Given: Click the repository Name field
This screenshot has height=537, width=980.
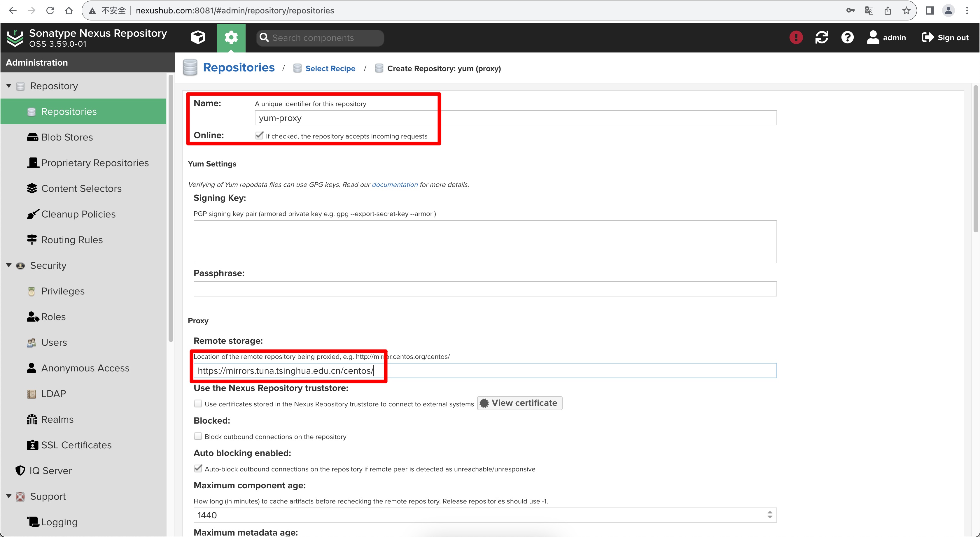Looking at the screenshot, I should coord(515,118).
